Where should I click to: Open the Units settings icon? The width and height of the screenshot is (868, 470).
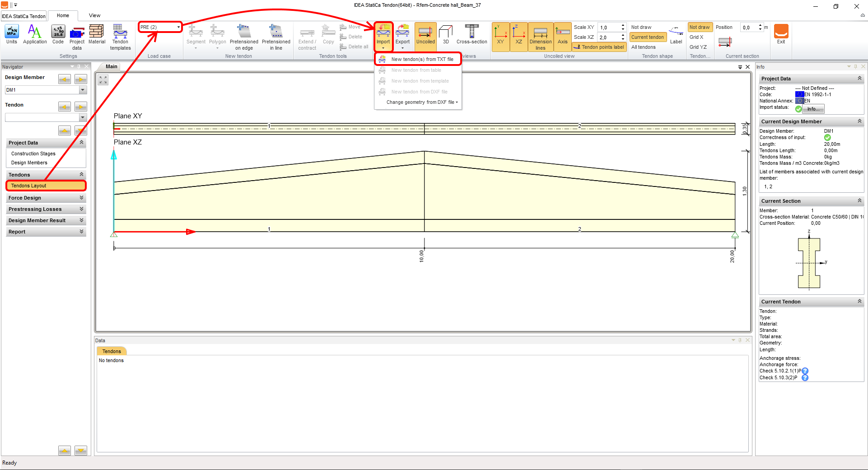pyautogui.click(x=11, y=35)
